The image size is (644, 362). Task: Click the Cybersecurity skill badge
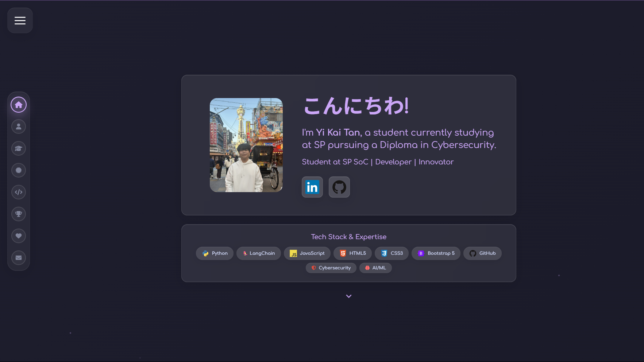(x=331, y=268)
